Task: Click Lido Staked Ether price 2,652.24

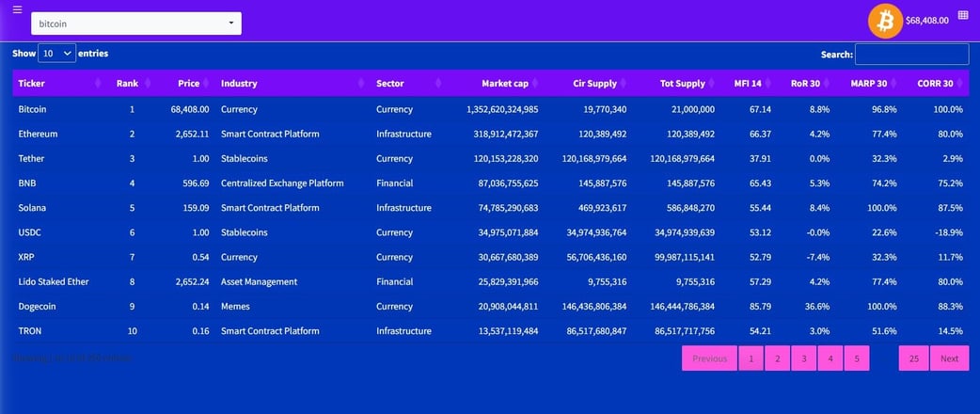Action: coord(193,282)
